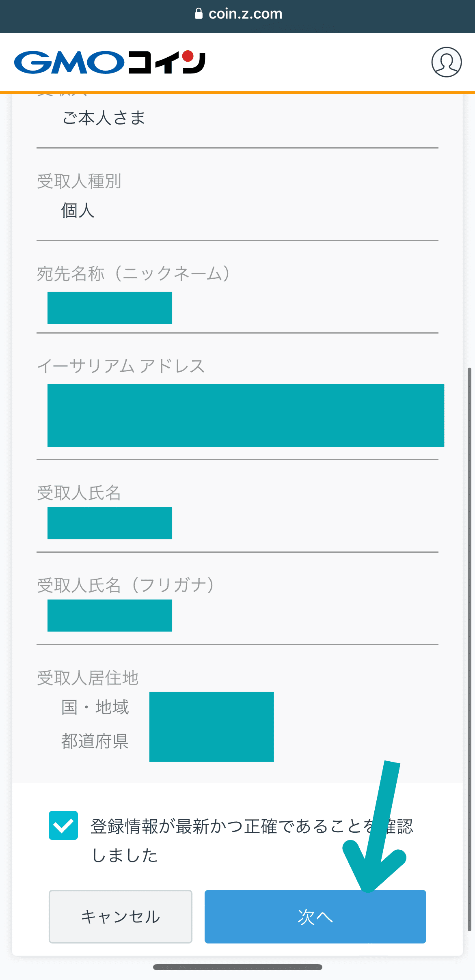This screenshot has width=475, height=980.
Task: Click the redacted 受取人氏名 value
Action: click(110, 523)
